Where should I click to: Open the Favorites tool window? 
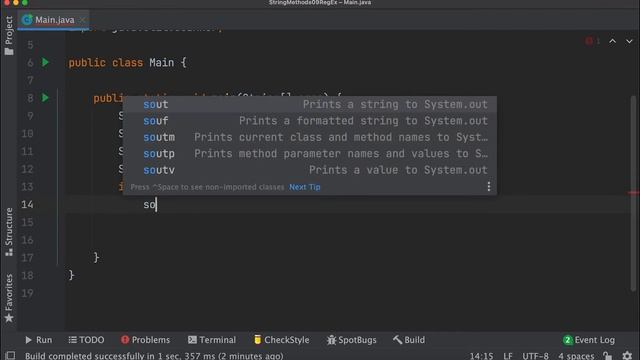click(9, 298)
